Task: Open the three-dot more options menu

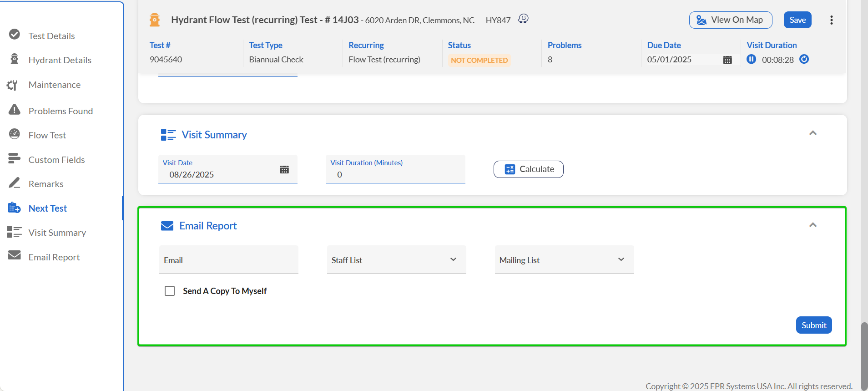Action: coord(831,20)
